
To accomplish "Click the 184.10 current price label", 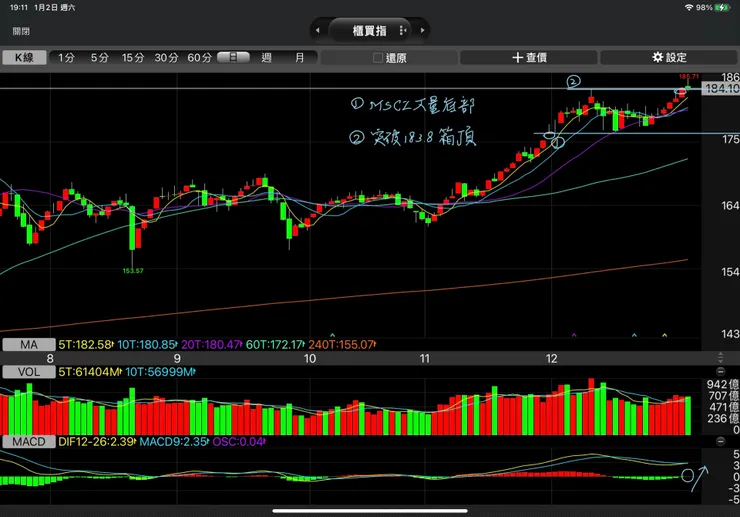I will pyautogui.click(x=721, y=88).
